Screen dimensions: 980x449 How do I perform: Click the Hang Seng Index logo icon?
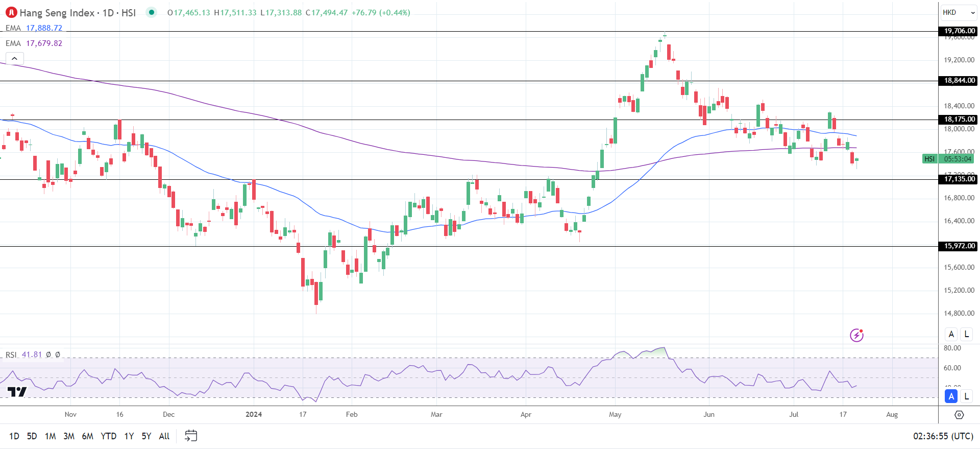pyautogui.click(x=11, y=12)
